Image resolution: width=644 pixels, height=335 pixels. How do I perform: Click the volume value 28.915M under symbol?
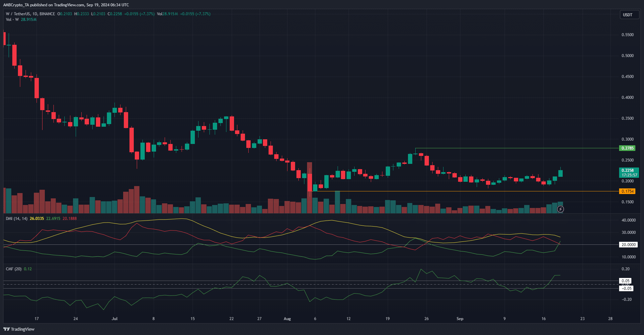pyautogui.click(x=29, y=20)
